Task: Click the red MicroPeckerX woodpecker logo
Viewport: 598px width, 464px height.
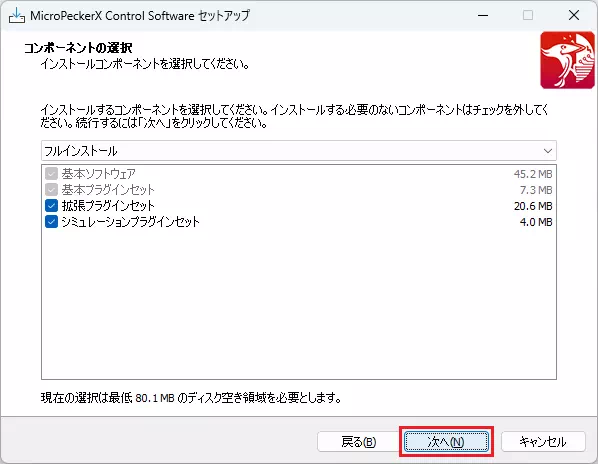Action: (x=567, y=60)
